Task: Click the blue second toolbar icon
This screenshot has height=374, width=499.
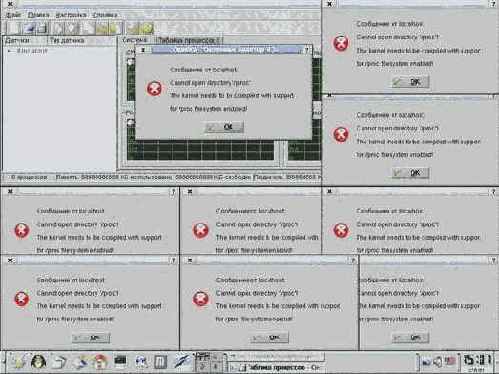Action: coord(29,28)
